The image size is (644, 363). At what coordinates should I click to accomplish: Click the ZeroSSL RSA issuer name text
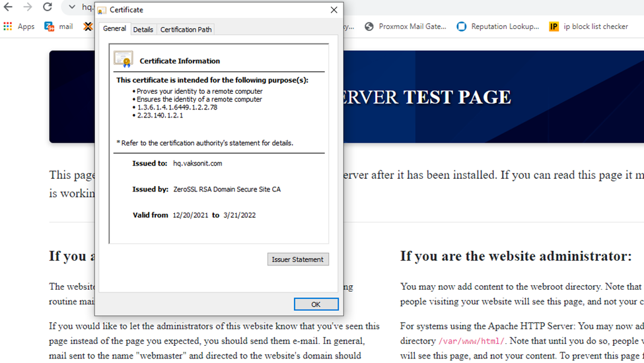(227, 189)
